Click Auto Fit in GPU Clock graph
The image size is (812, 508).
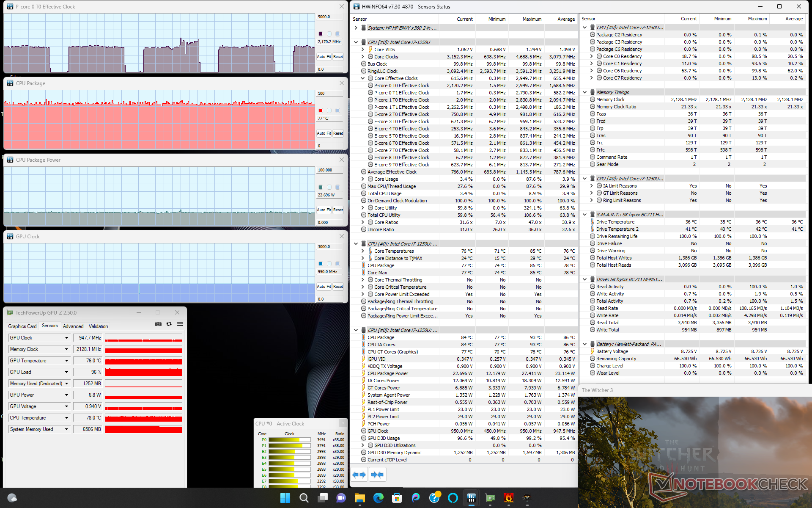(x=324, y=287)
